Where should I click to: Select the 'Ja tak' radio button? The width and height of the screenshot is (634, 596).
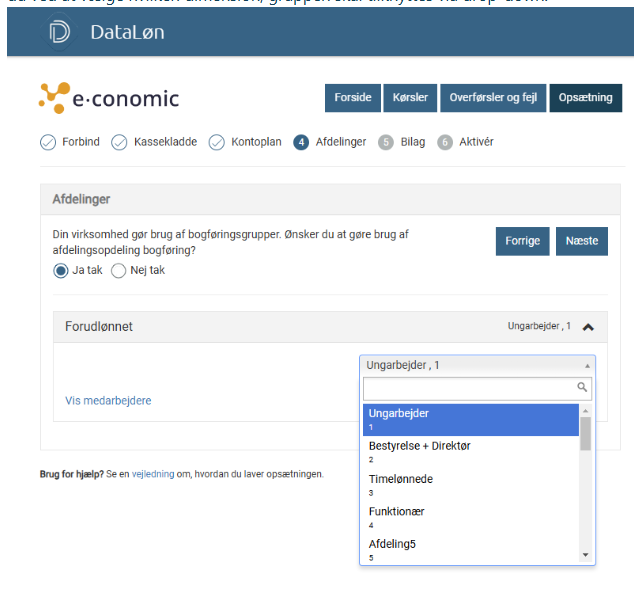point(61,270)
